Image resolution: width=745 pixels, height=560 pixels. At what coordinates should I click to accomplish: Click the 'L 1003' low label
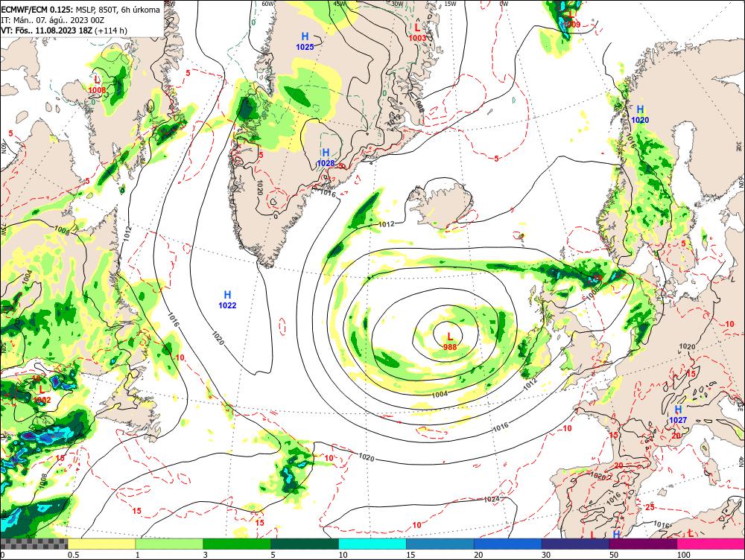point(417,33)
